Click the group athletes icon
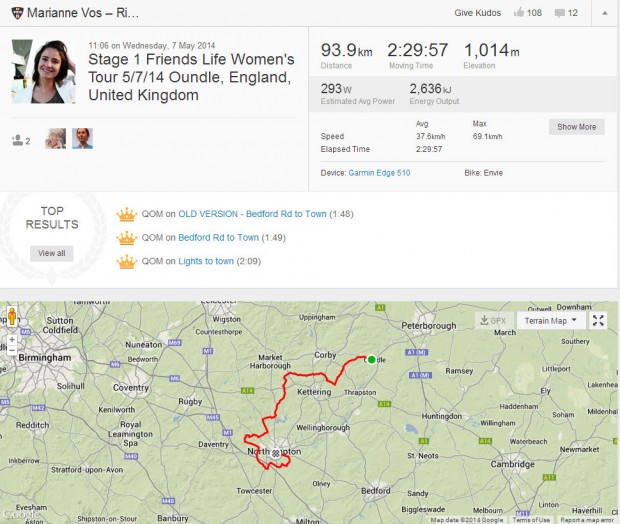The width and height of the screenshot is (620, 524). pyautogui.click(x=17, y=140)
